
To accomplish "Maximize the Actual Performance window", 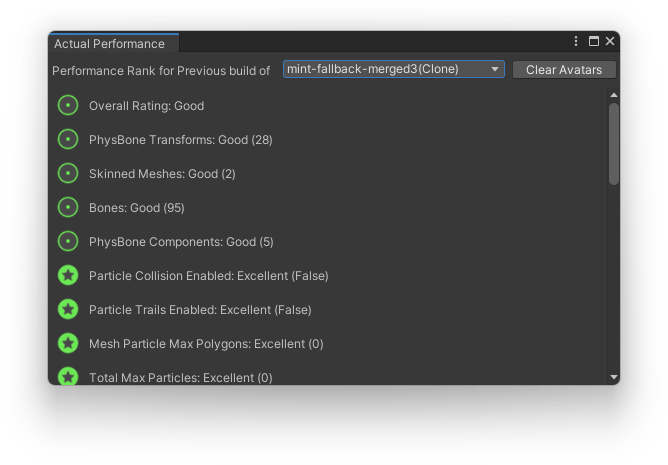I will pos(593,42).
